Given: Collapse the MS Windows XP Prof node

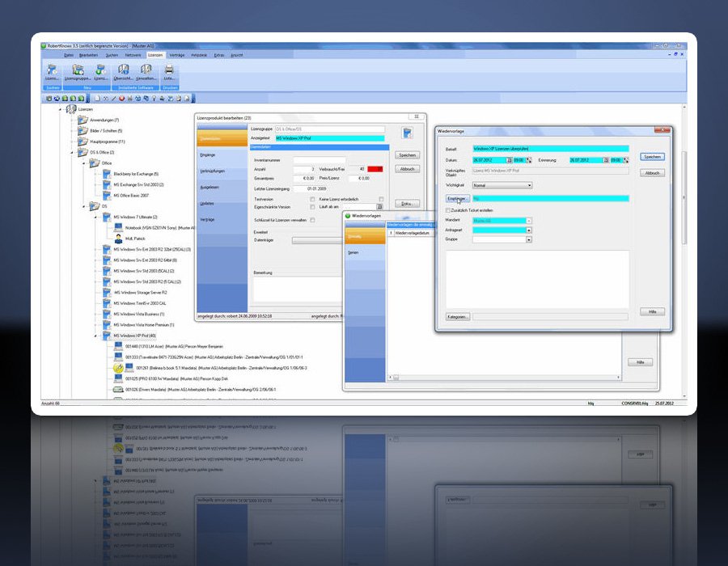Looking at the screenshot, I should pyautogui.click(x=95, y=336).
